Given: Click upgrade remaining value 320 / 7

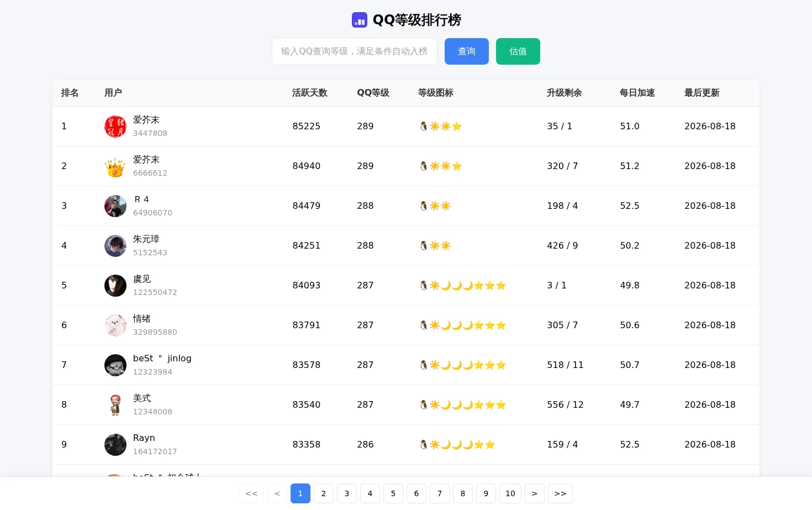Looking at the screenshot, I should click(562, 166).
